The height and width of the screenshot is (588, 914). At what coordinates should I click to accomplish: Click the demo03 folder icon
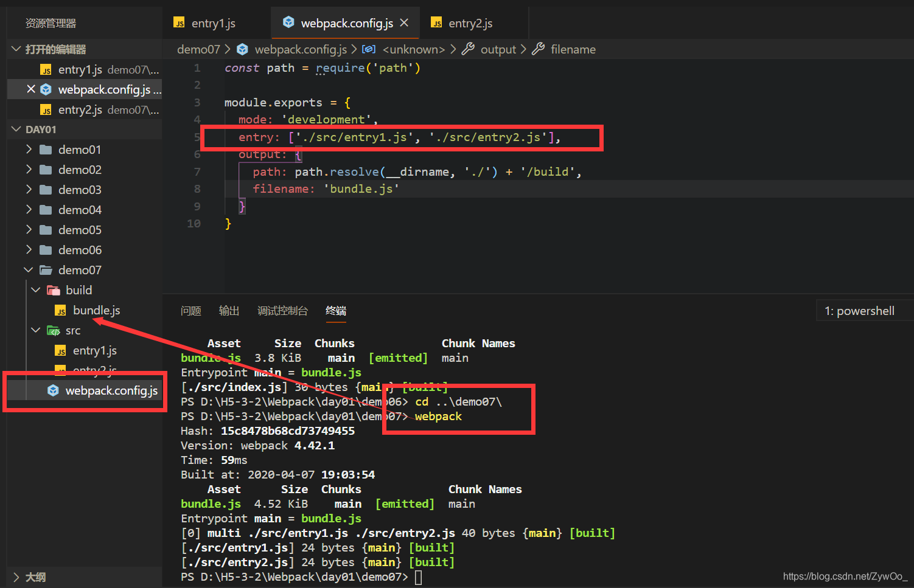click(x=46, y=190)
